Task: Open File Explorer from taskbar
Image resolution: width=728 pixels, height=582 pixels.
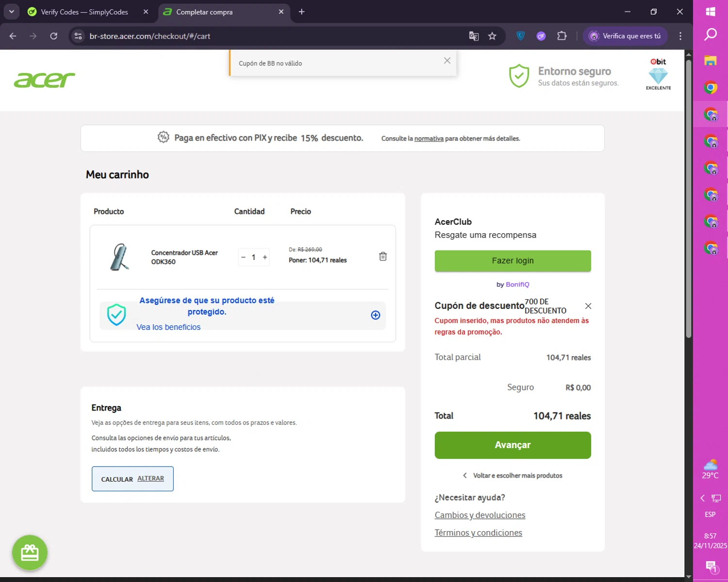Action: [x=711, y=61]
